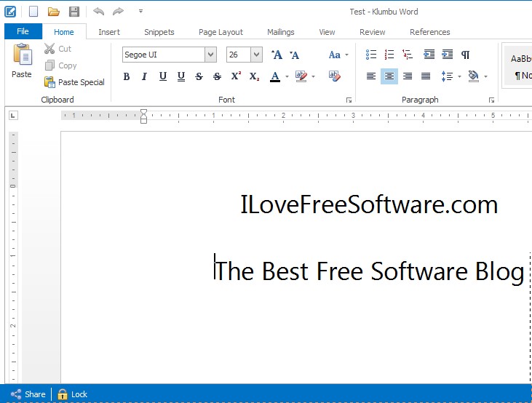Expand the font color dropdown arrow
This screenshot has height=403, width=532.
[287, 76]
